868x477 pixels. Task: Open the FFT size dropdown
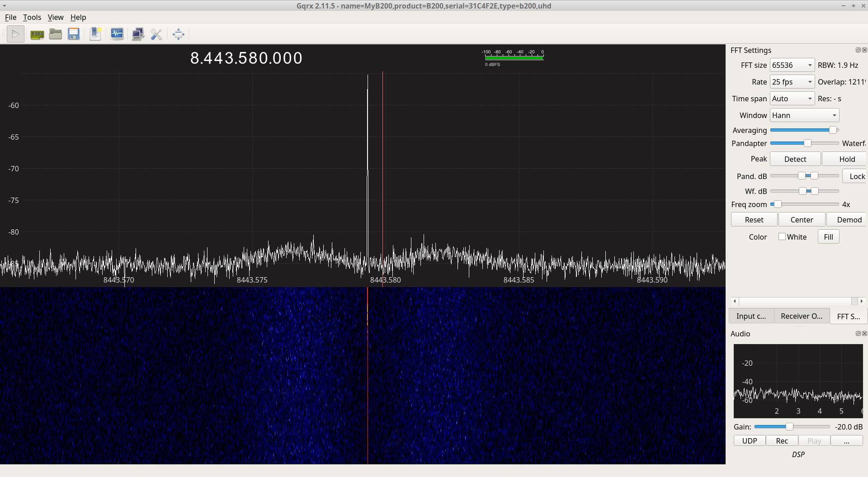[x=792, y=65]
